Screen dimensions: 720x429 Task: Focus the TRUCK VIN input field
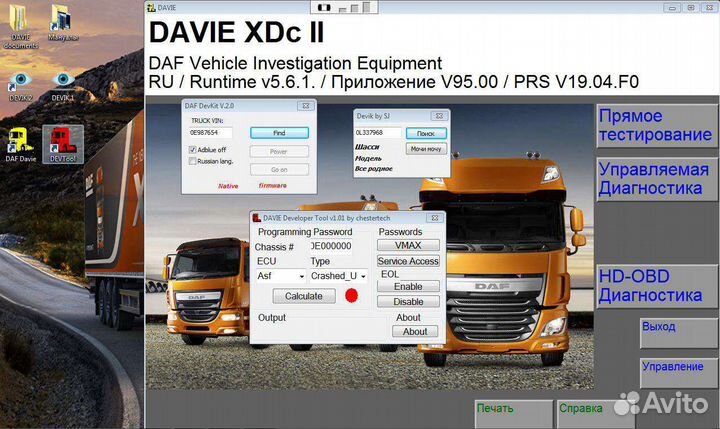coord(210,133)
